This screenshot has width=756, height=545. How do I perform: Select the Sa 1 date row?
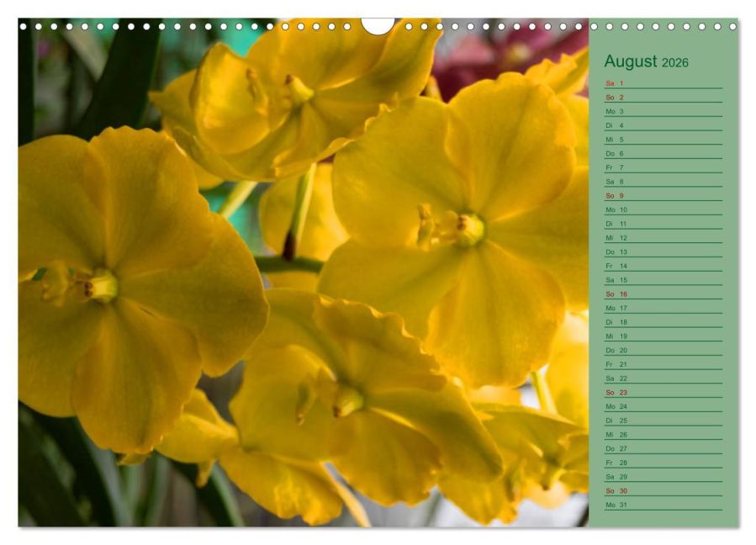[663, 83]
